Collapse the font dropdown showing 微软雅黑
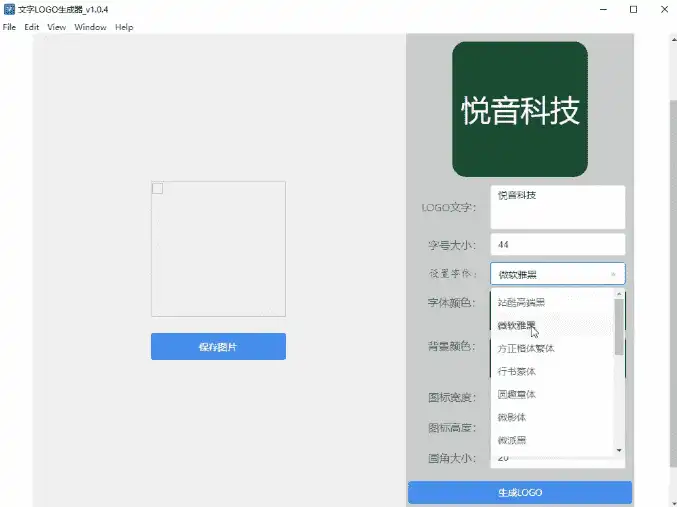 pyautogui.click(x=557, y=274)
